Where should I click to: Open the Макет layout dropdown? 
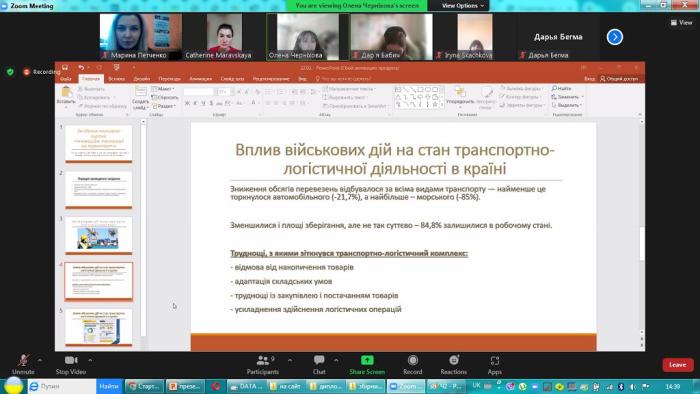tap(163, 89)
